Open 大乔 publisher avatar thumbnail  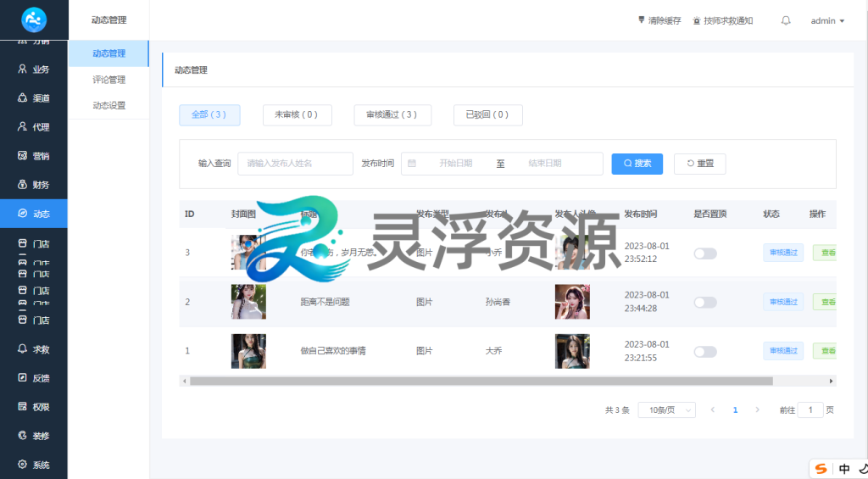(x=572, y=351)
